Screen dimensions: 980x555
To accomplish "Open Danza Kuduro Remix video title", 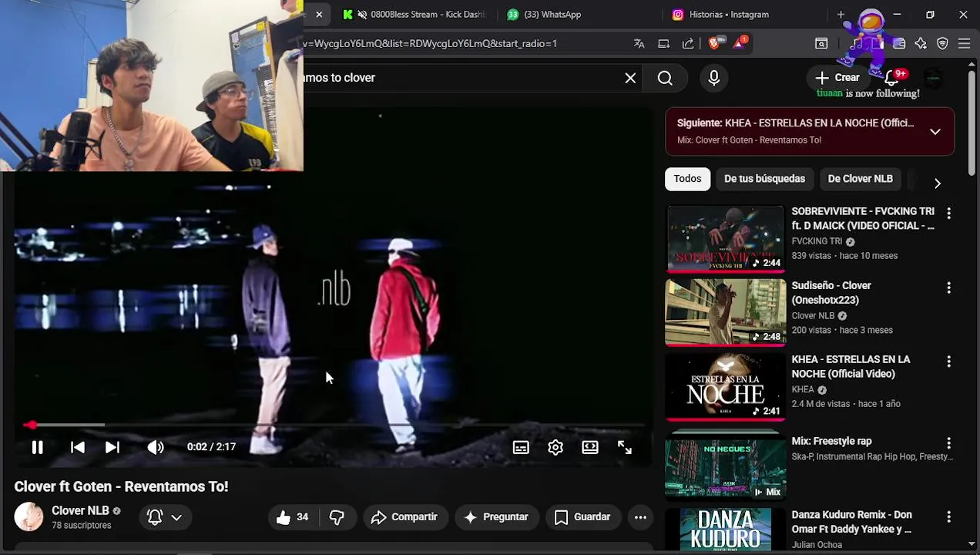I will click(x=851, y=522).
